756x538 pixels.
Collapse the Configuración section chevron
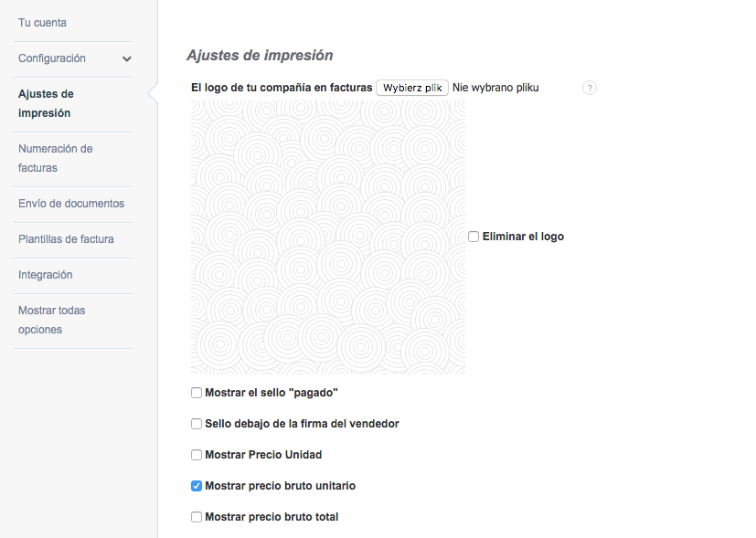coord(126,58)
